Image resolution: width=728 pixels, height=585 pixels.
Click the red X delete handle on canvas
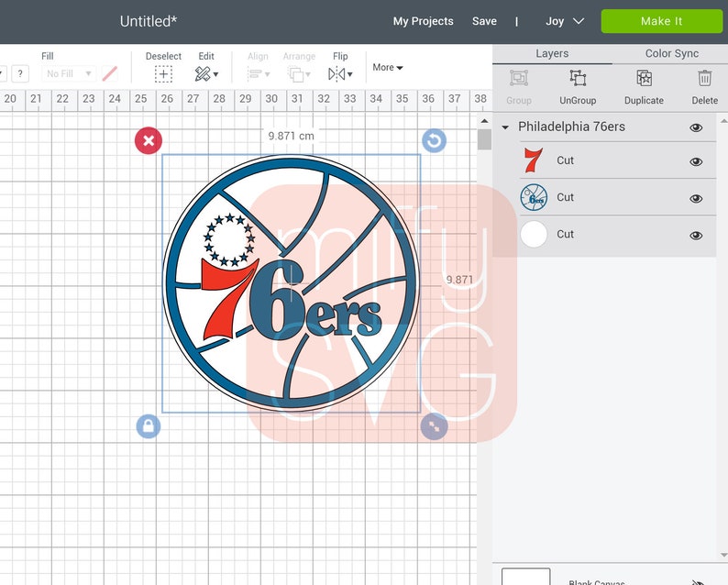point(149,140)
